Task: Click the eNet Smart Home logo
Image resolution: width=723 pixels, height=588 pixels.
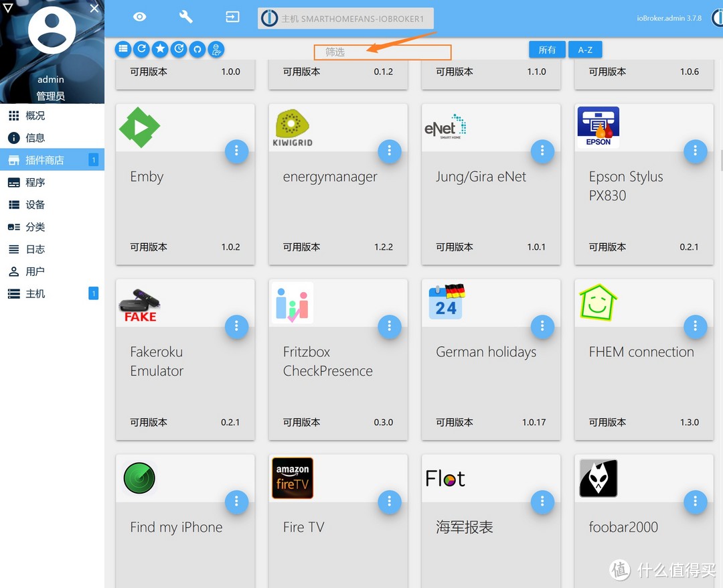Action: (445, 127)
